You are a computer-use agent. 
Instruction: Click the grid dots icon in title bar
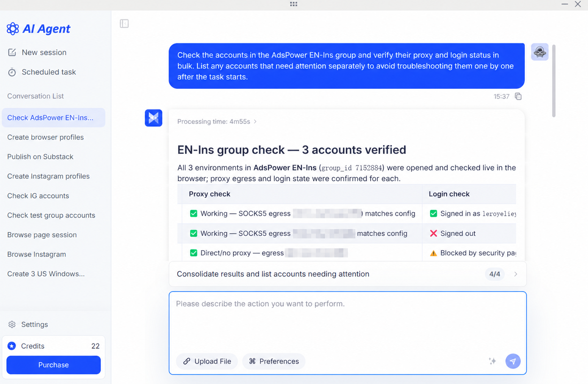294,4
